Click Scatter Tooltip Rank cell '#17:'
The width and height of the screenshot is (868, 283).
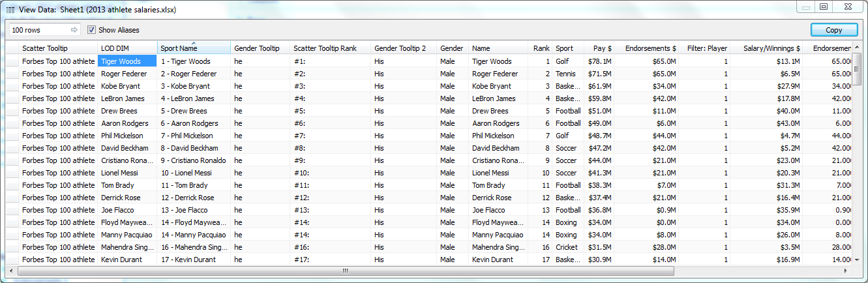pyautogui.click(x=331, y=260)
